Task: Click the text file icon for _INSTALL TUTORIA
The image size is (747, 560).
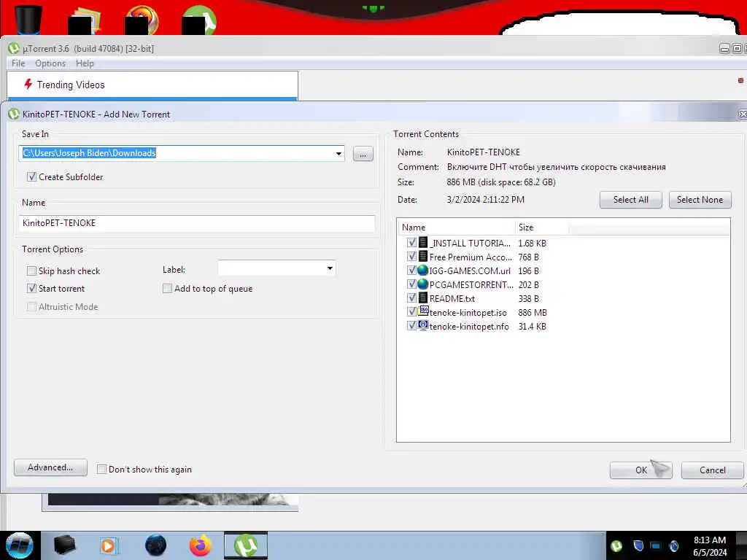Action: pos(422,242)
